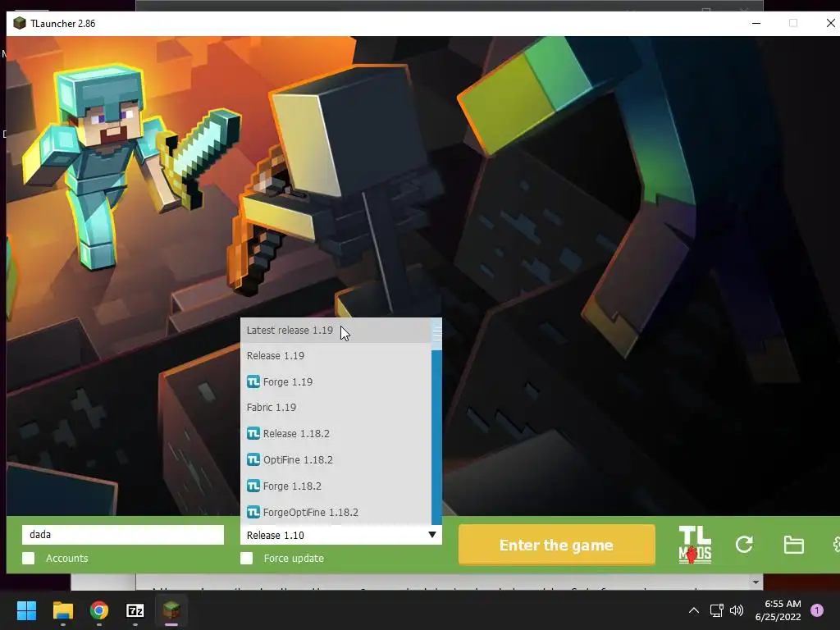
Task: Click the TLauncher taskbar icon
Action: coord(171,610)
